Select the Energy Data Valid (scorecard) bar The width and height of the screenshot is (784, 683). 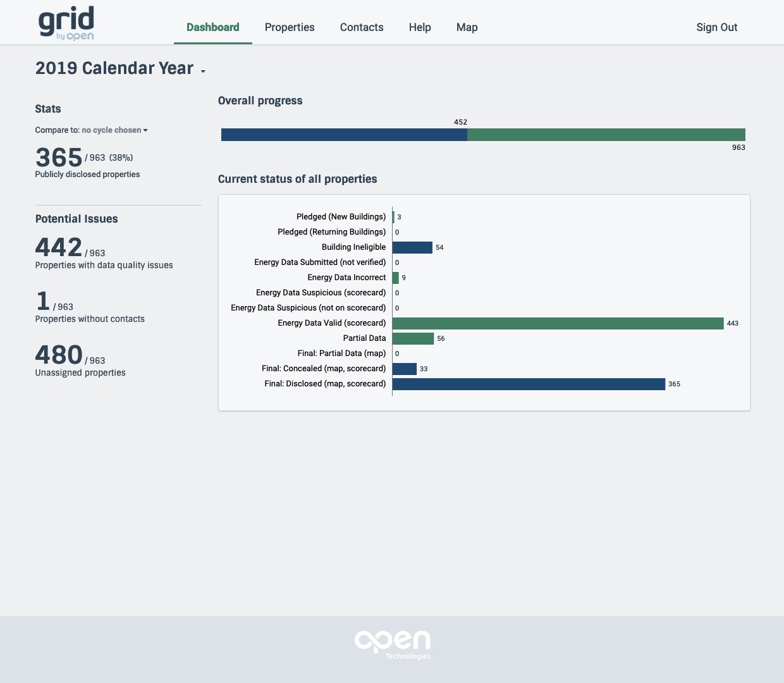point(556,323)
